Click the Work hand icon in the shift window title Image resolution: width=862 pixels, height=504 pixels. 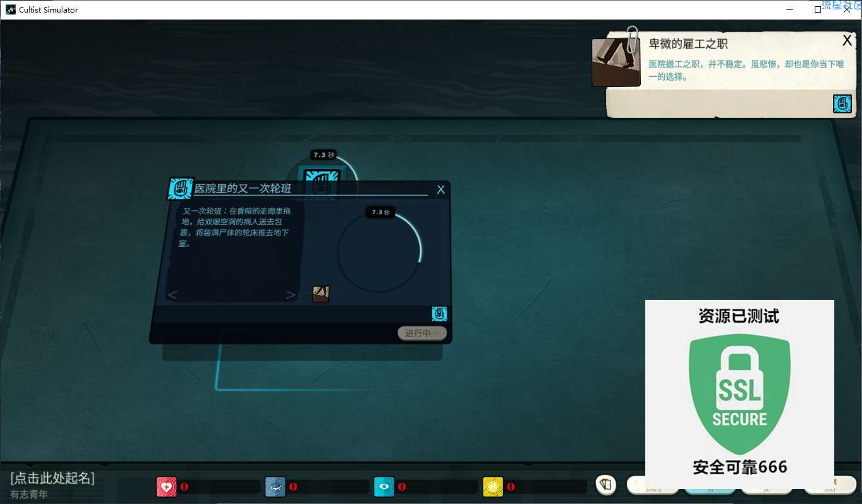point(180,189)
